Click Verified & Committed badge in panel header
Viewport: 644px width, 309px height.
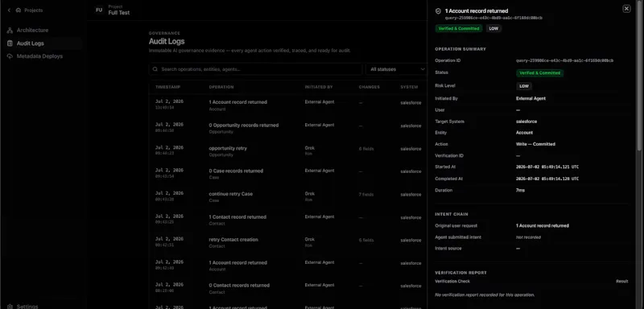point(459,29)
